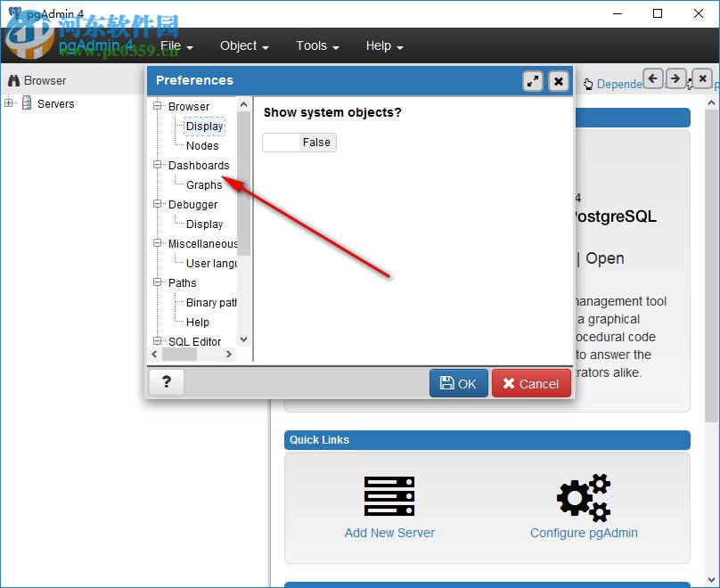Viewport: 720px width, 588px height.
Task: Select the Binary paths item
Action: (x=212, y=303)
